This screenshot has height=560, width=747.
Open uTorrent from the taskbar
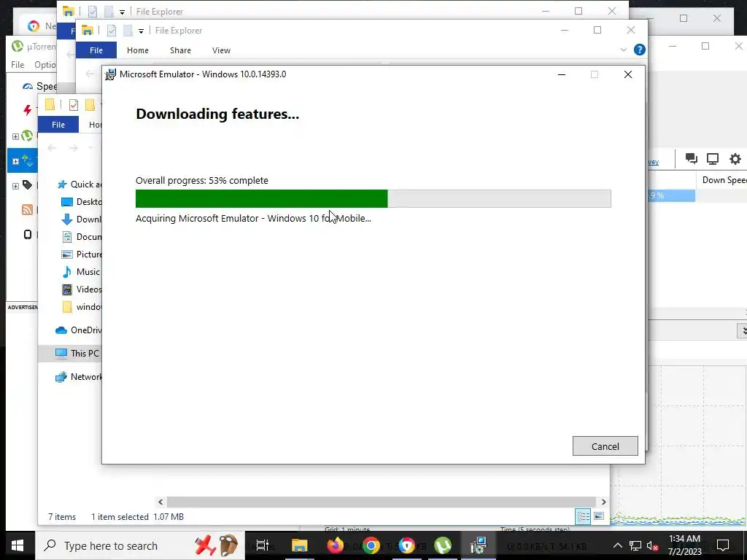(443, 545)
